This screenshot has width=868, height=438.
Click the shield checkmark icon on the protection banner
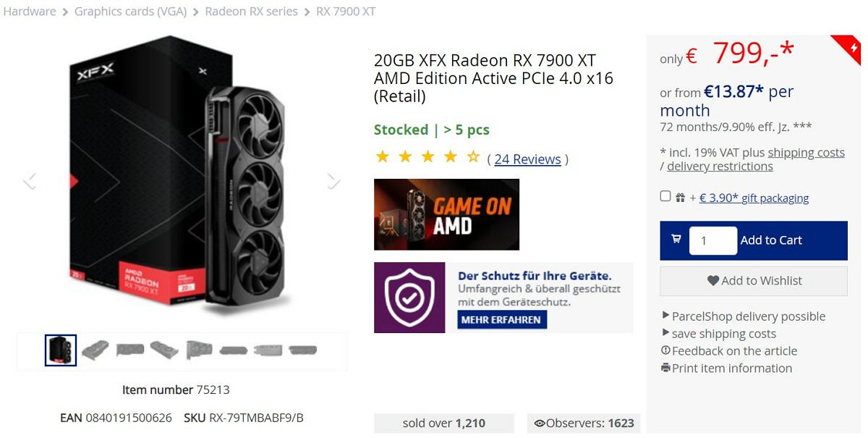409,297
